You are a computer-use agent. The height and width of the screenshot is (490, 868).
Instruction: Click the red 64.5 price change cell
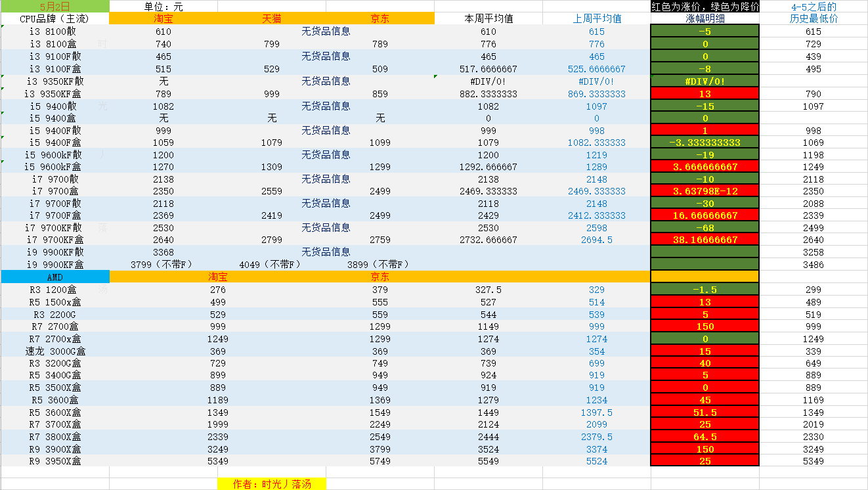(x=705, y=437)
